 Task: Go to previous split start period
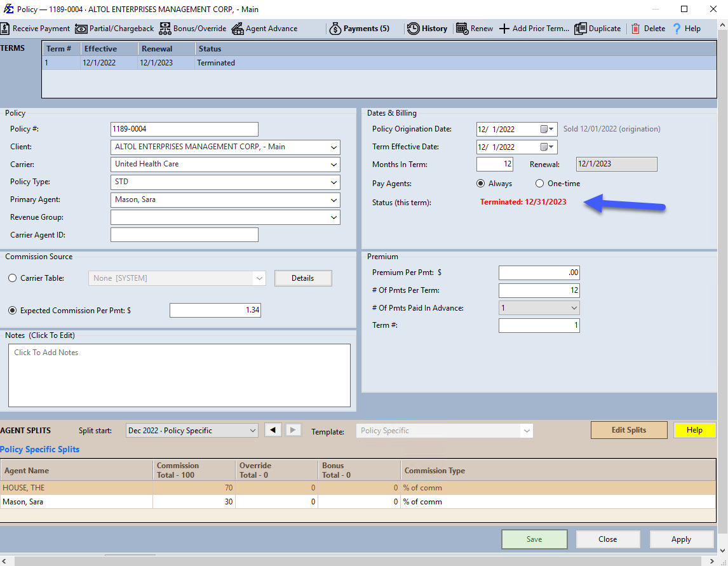coord(273,430)
